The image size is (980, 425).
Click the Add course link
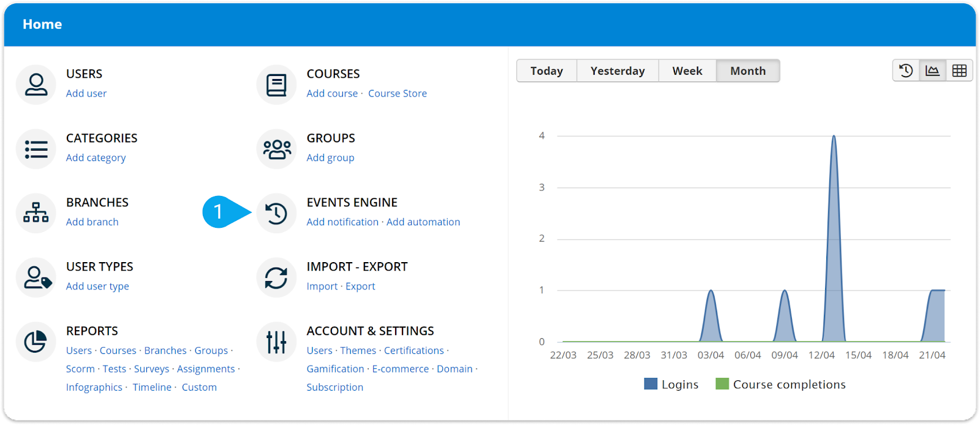[332, 93]
